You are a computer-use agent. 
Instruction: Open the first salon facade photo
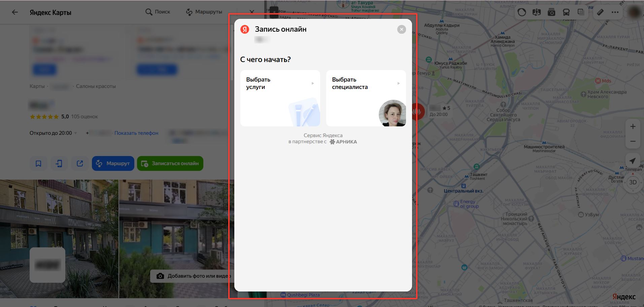pyautogui.click(x=59, y=239)
